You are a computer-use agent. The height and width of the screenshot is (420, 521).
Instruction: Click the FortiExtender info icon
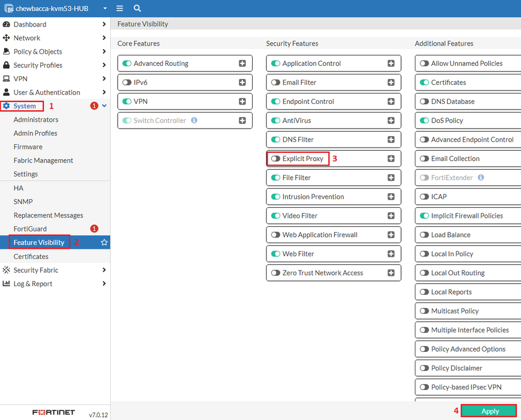tap(481, 178)
